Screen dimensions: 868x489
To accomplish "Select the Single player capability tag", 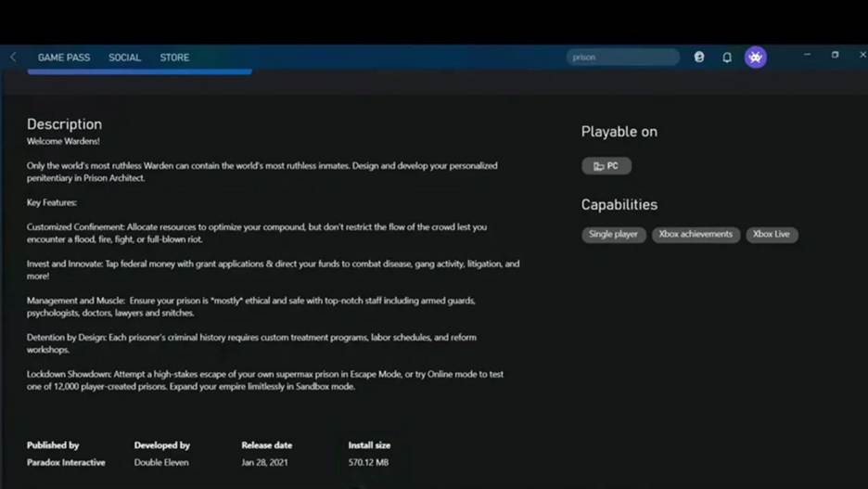I will coord(613,235).
